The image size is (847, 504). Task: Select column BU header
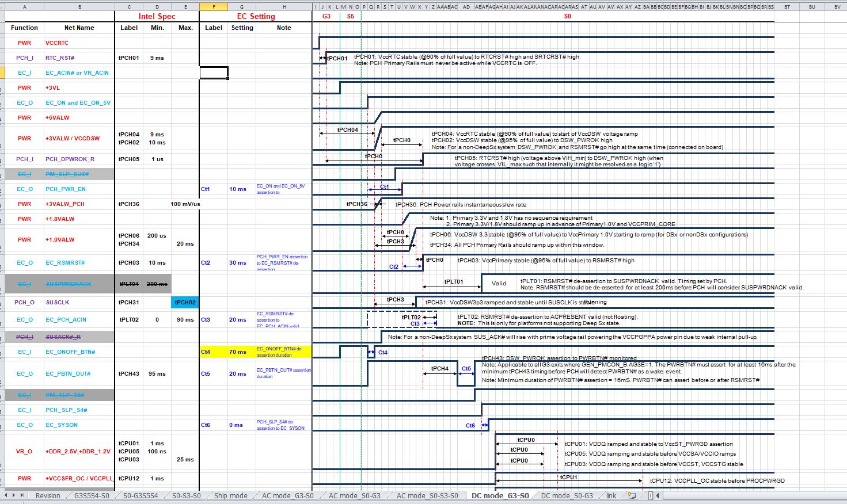pyautogui.click(x=812, y=7)
